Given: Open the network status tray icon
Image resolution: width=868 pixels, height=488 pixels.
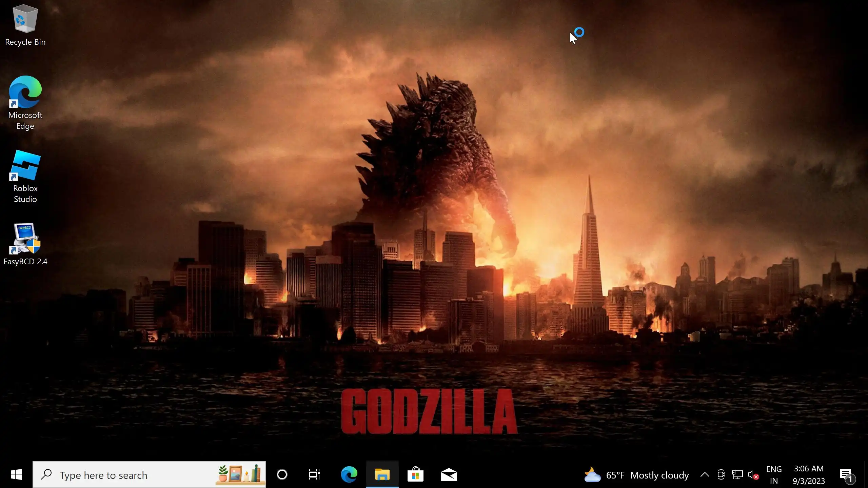Looking at the screenshot, I should pyautogui.click(x=737, y=475).
